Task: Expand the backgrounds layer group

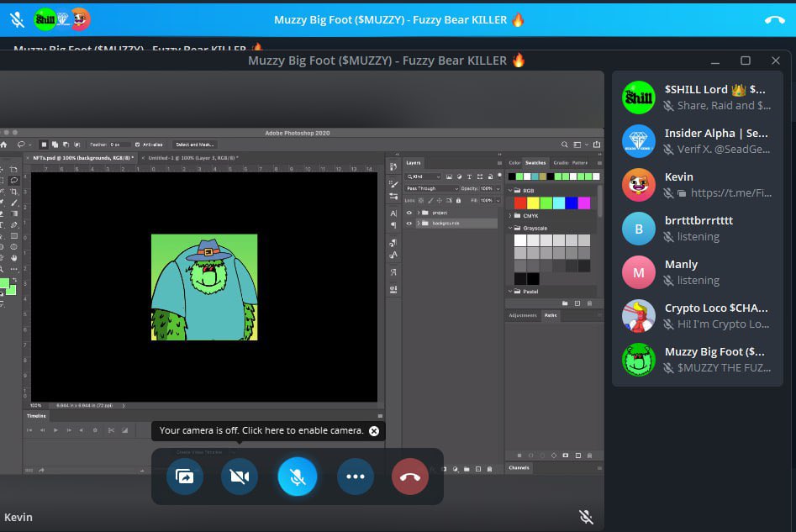Action: (419, 224)
